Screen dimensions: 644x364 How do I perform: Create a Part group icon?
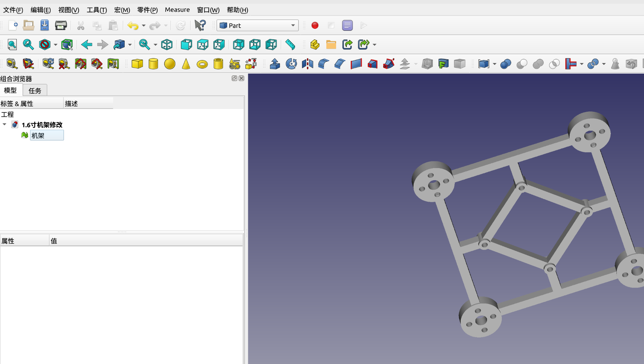click(315, 45)
